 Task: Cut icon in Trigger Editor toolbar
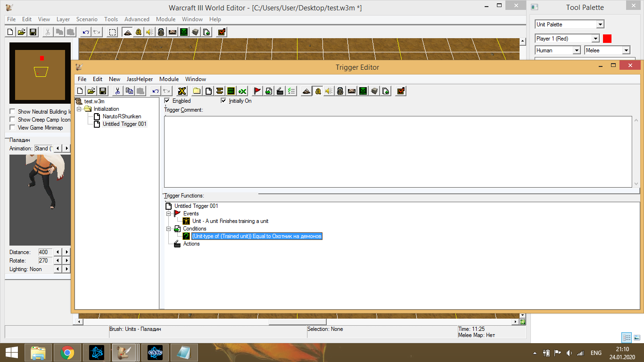click(x=117, y=91)
